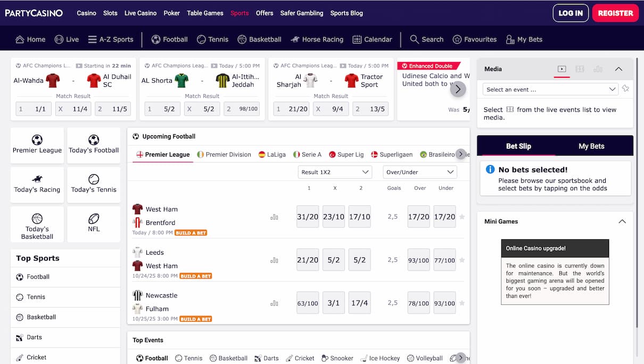
Task: Select West Ham home win odds 31/20
Action: 308,217
